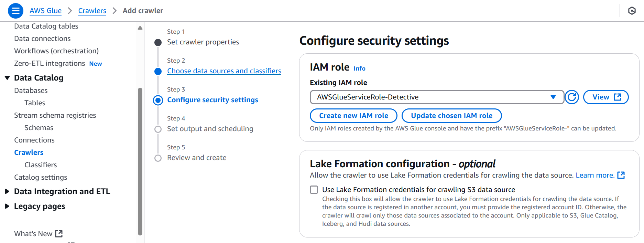The width and height of the screenshot is (644, 243).
Task: Open Zero-ETL integrations in sidebar
Action: point(50,63)
